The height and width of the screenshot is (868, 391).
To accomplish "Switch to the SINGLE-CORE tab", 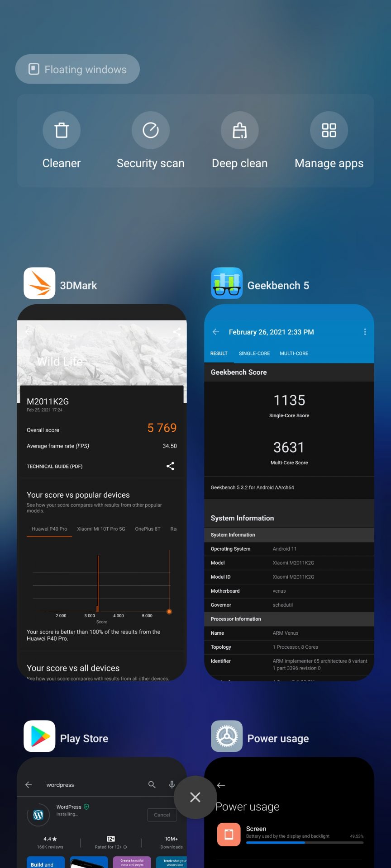I will point(254,354).
